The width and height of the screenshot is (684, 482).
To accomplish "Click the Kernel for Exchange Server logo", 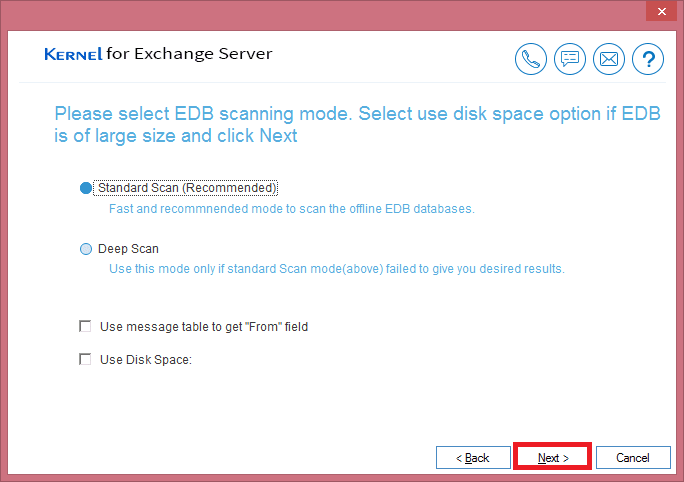I will point(158,54).
